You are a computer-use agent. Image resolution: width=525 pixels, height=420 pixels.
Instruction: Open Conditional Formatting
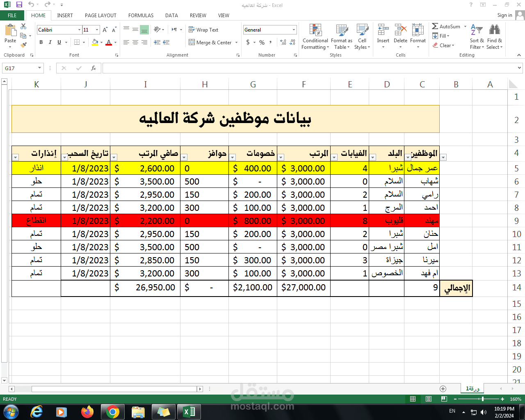[x=315, y=37]
